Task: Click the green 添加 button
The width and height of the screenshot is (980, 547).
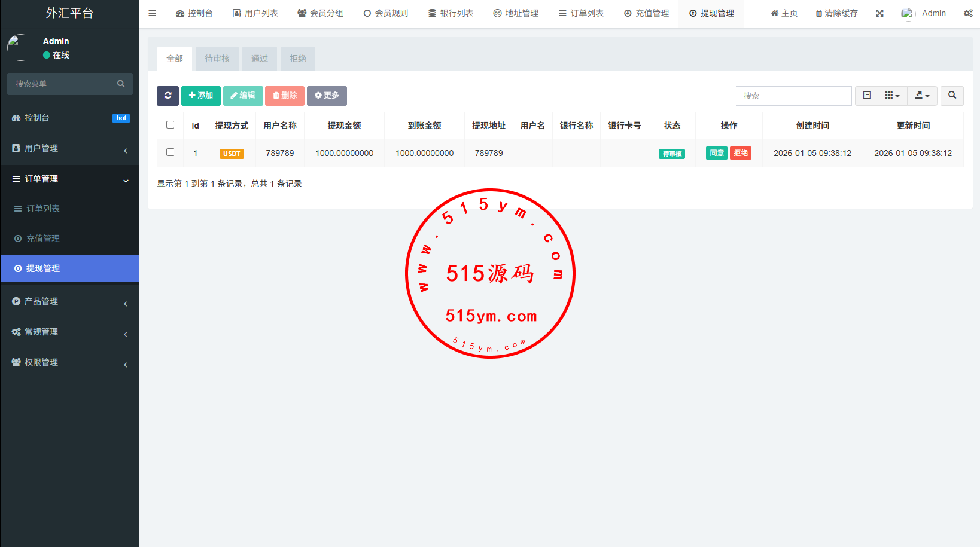Action: [x=201, y=96]
